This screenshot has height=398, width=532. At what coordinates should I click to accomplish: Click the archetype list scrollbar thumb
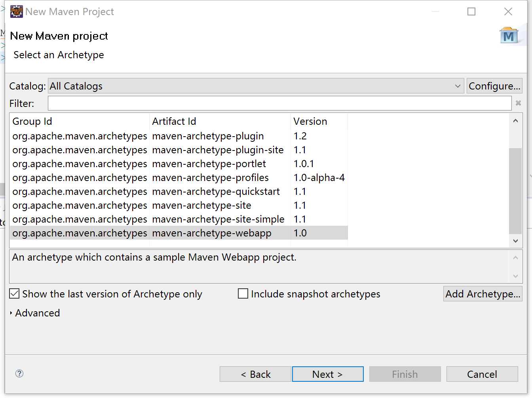point(515,191)
